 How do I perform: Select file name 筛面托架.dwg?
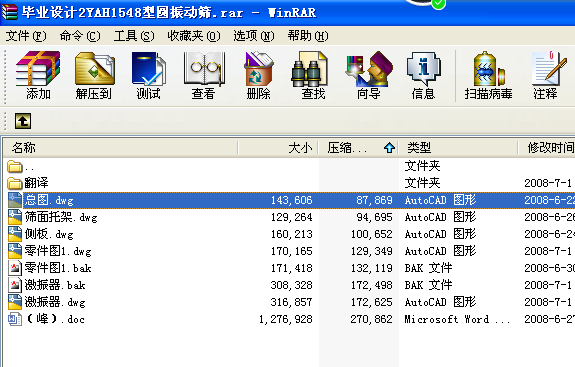click(61, 217)
